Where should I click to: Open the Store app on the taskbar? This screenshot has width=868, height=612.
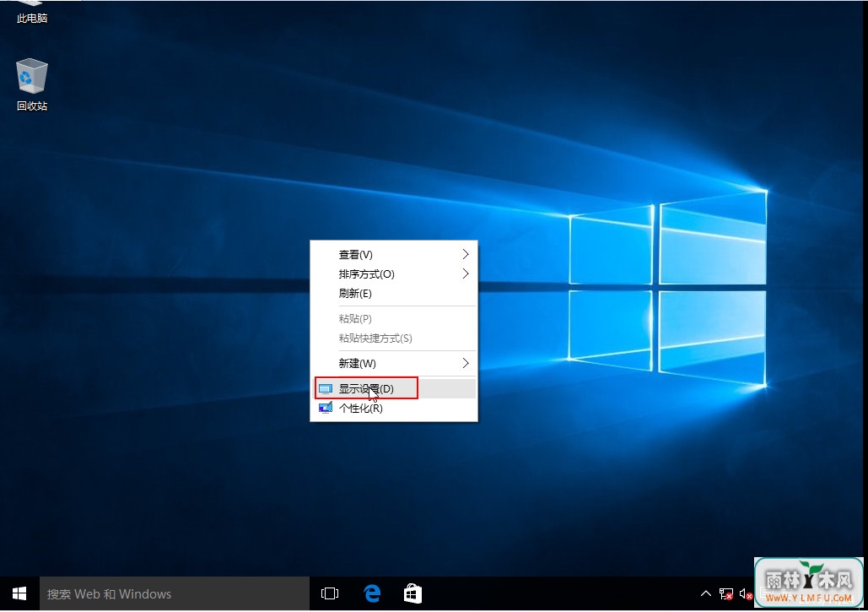click(412, 593)
